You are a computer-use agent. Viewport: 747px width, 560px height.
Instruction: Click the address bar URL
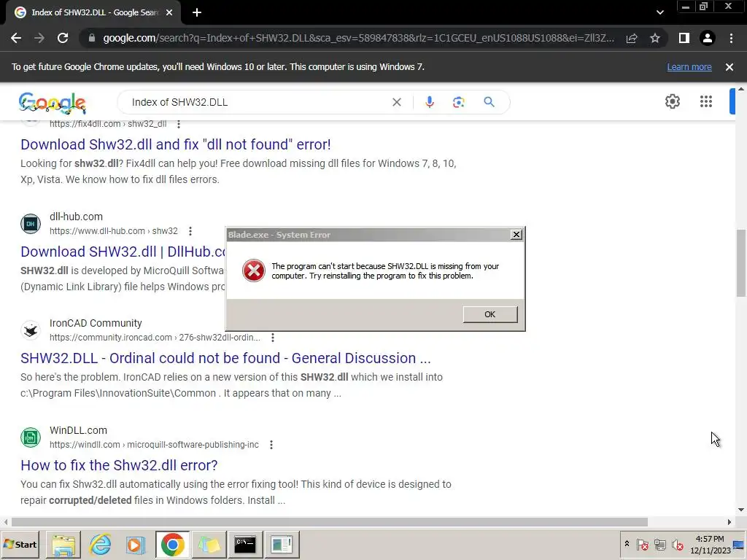[x=358, y=38]
